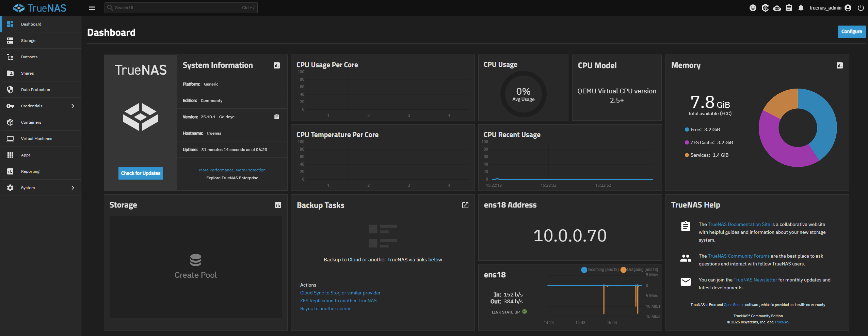This screenshot has height=336, width=868.
Task: Open System Information reports chart icon
Action: tap(276, 65)
